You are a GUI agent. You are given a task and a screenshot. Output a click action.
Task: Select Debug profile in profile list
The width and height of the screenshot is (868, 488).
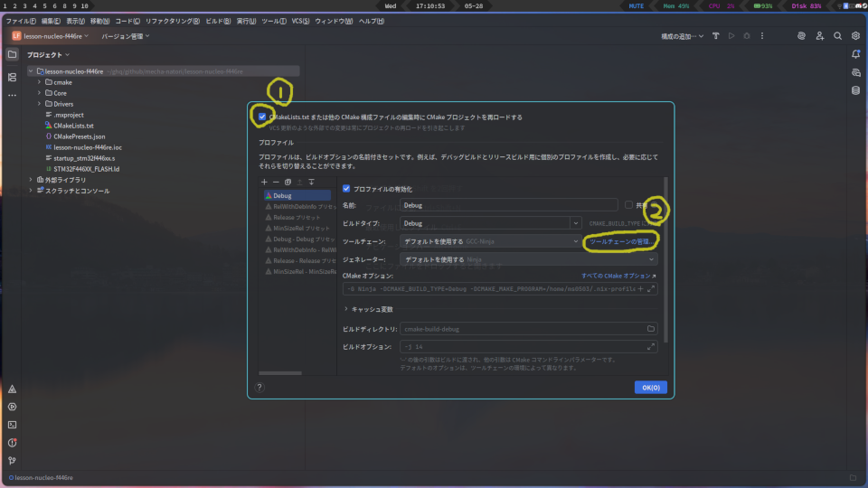(x=297, y=195)
